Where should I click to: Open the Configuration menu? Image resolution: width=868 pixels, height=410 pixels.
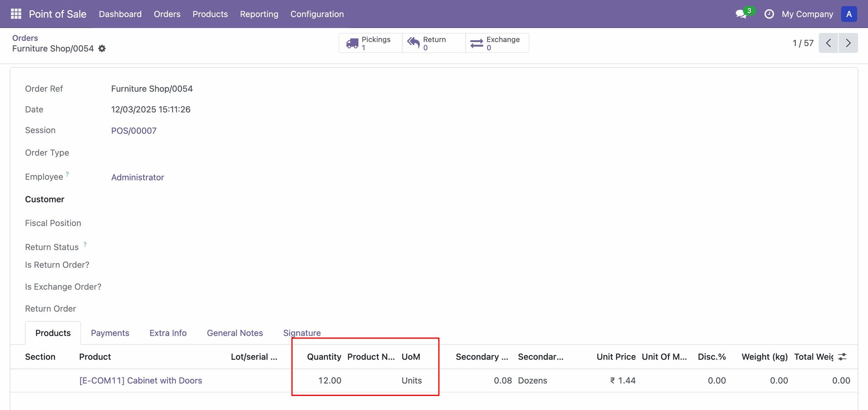317,14
